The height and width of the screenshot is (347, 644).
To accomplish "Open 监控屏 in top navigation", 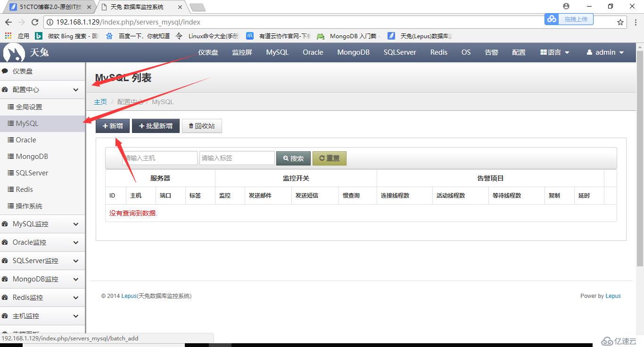I will click(242, 52).
